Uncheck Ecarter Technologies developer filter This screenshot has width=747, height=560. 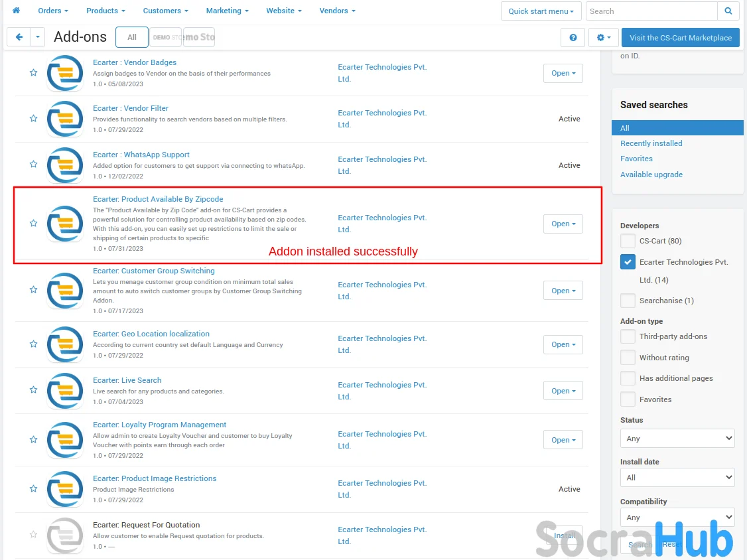tap(628, 262)
